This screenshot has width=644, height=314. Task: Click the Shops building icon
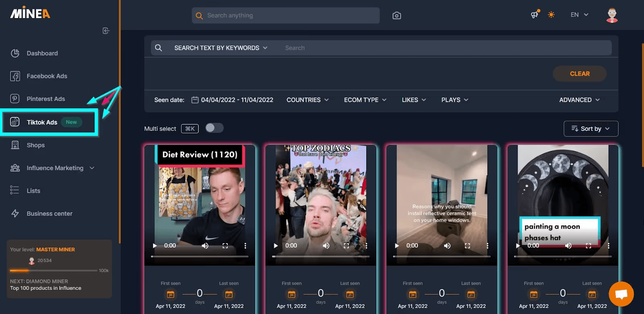tap(15, 145)
